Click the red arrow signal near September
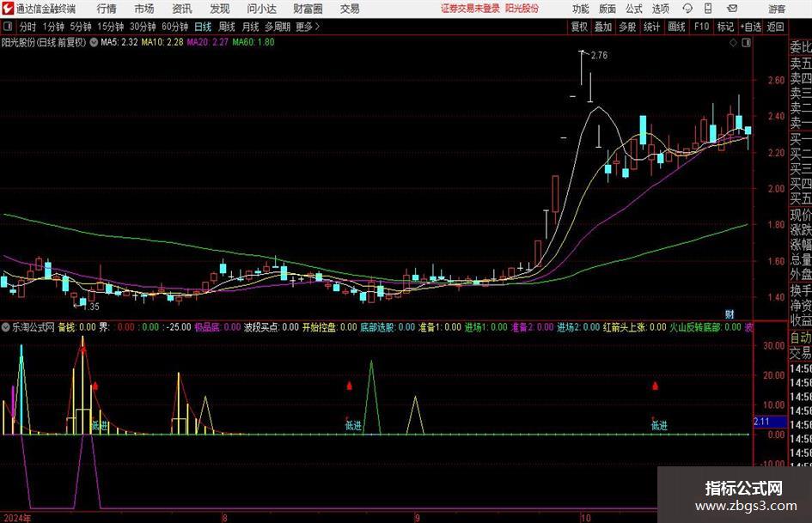Screen dimensions: 812x523 click(x=350, y=386)
